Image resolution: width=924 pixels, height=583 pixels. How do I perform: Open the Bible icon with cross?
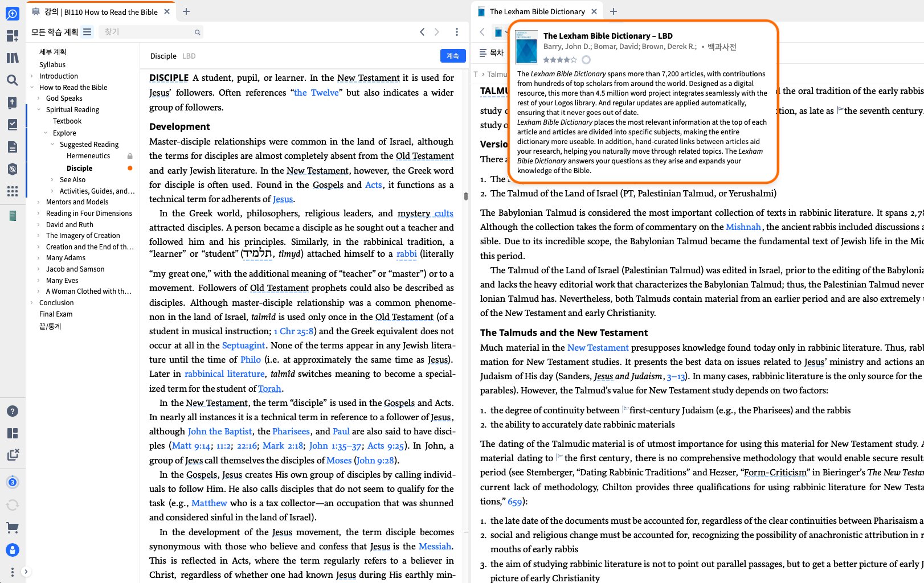point(12,102)
